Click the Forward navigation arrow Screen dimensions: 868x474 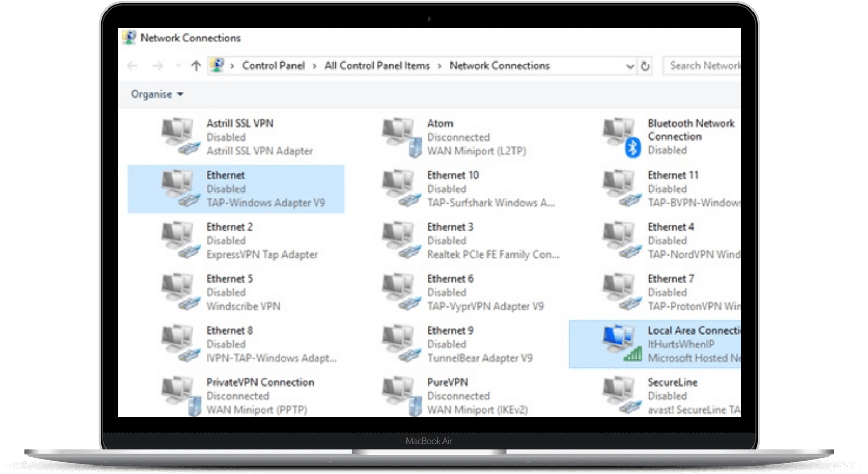tap(157, 66)
